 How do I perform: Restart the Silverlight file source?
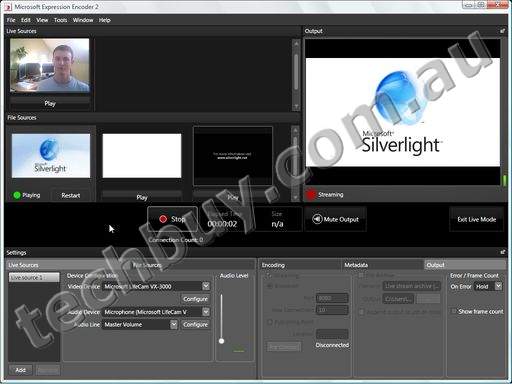point(71,195)
